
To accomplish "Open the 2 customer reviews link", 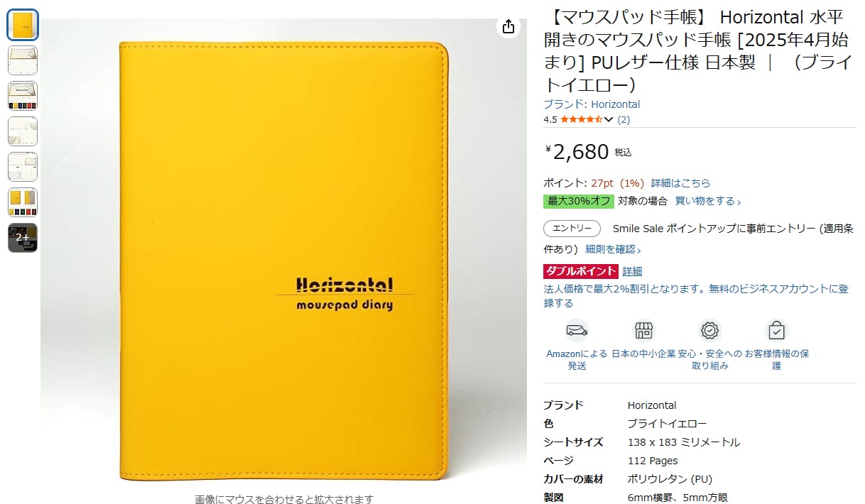I will pos(624,119).
